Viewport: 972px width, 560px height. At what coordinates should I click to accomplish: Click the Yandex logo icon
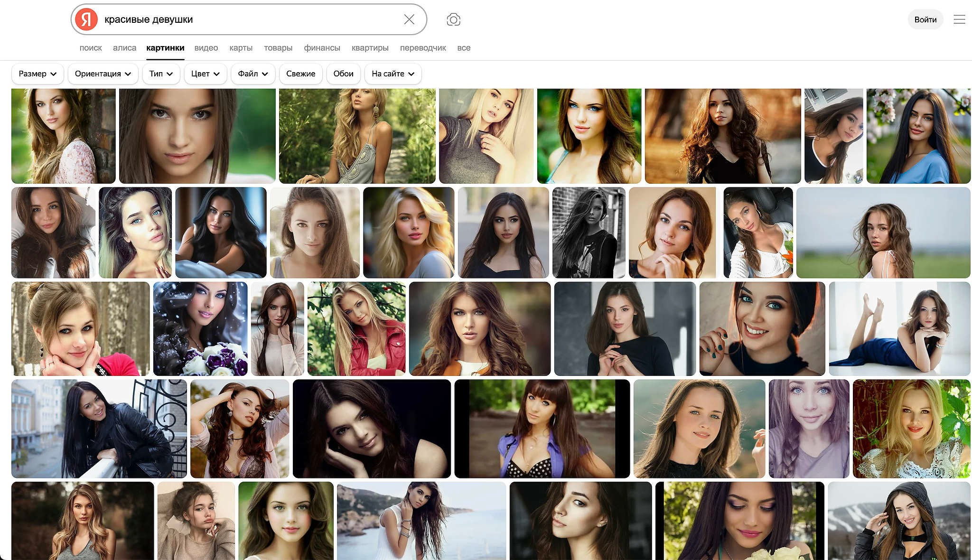(x=86, y=19)
